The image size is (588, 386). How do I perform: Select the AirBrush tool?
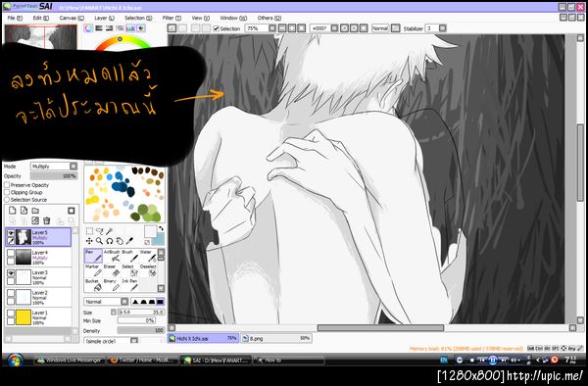click(112, 255)
